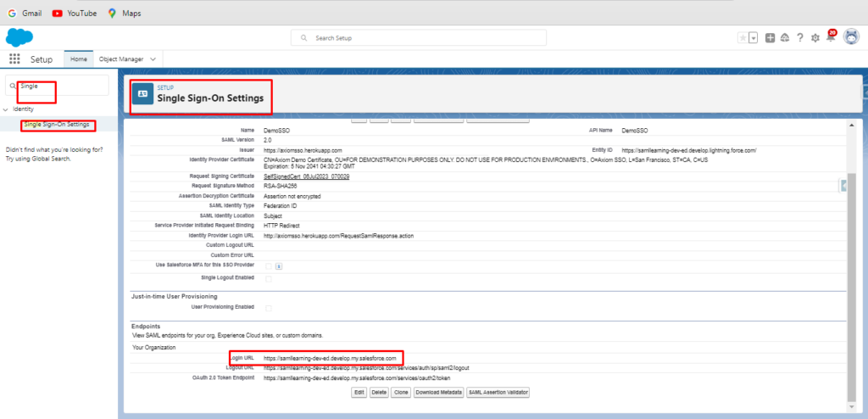Click the Single Sign-On Settings header icon
Screen dimensions: 868x419
[x=142, y=93]
